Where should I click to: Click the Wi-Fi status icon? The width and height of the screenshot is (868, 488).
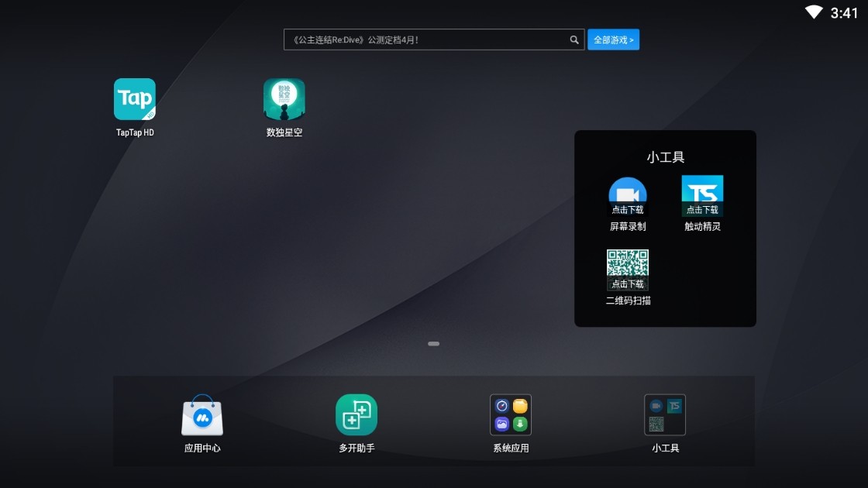814,12
